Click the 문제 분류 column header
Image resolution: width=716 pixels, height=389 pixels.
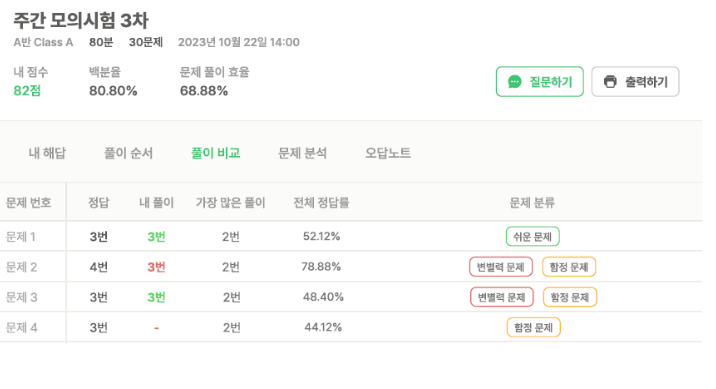pos(532,203)
